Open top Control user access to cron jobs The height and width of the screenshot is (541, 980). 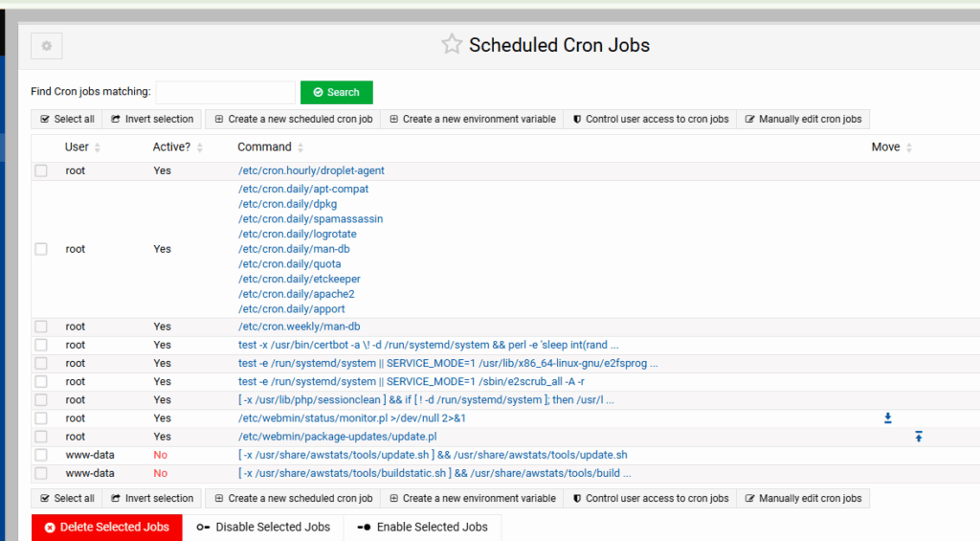650,120
